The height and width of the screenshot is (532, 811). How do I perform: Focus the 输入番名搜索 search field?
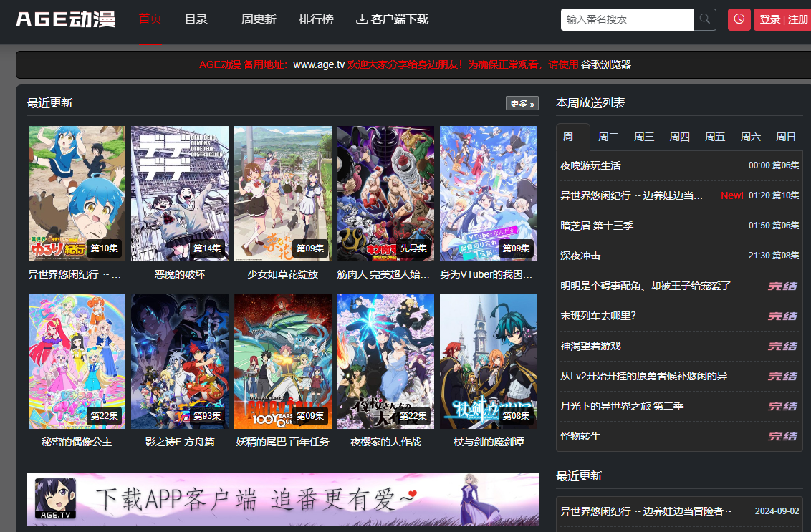point(627,19)
